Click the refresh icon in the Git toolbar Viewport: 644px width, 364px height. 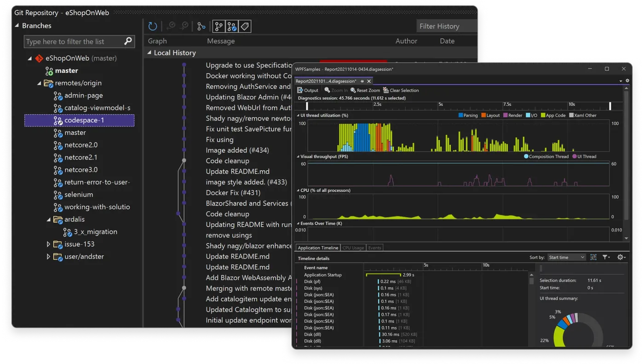click(x=152, y=26)
